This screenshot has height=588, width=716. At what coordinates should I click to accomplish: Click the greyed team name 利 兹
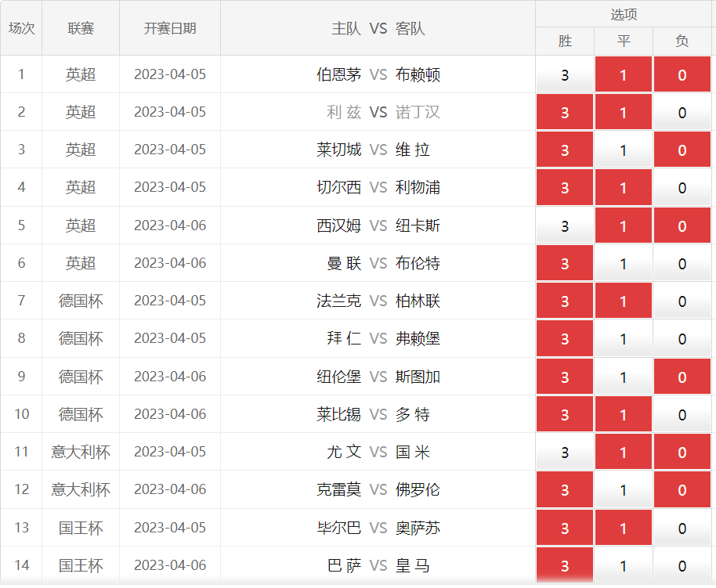tap(344, 112)
